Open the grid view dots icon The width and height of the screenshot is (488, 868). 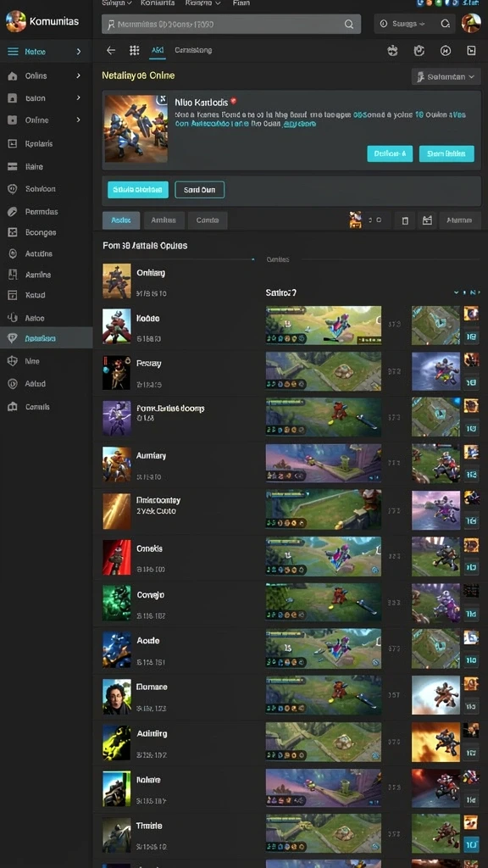(x=135, y=50)
